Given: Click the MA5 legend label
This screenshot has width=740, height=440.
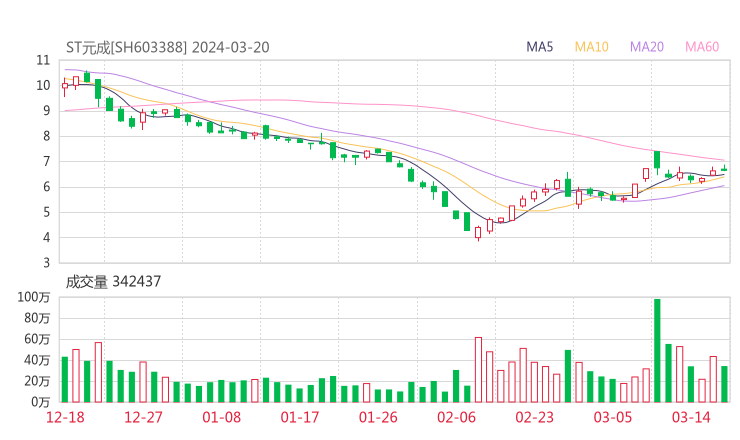Looking at the screenshot, I should (x=539, y=47).
